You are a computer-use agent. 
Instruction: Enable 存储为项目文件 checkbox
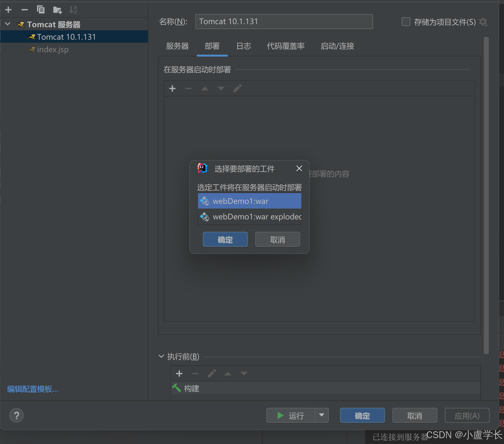pyautogui.click(x=406, y=22)
